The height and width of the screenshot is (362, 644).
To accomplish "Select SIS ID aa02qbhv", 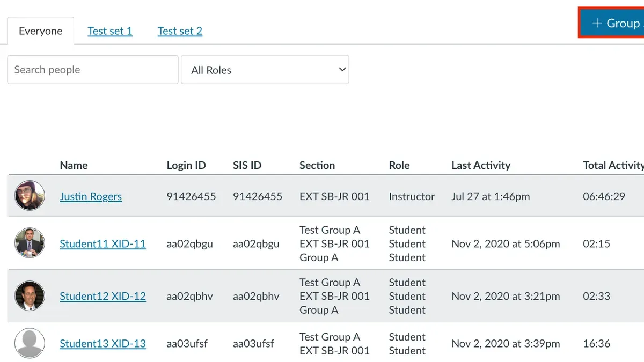I will click(256, 296).
